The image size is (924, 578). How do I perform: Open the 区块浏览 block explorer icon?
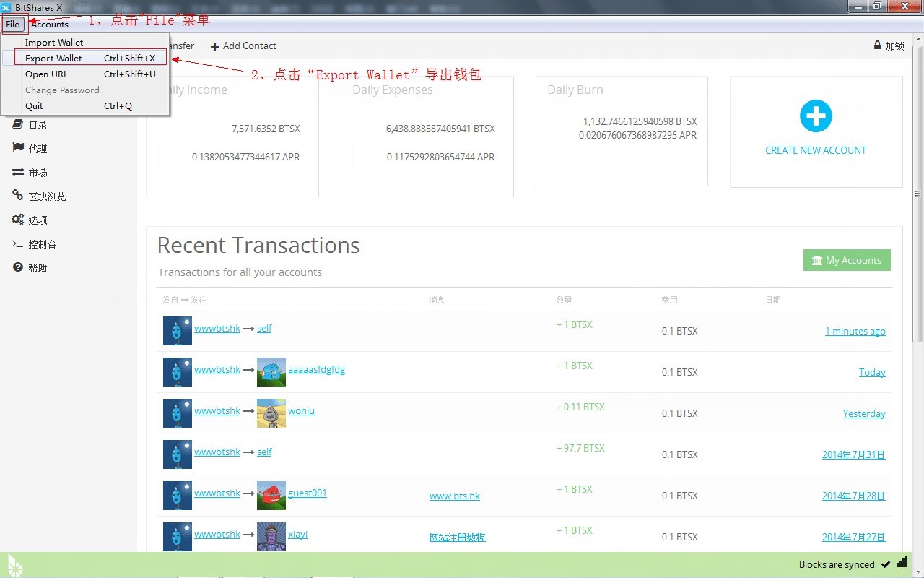click(x=18, y=196)
